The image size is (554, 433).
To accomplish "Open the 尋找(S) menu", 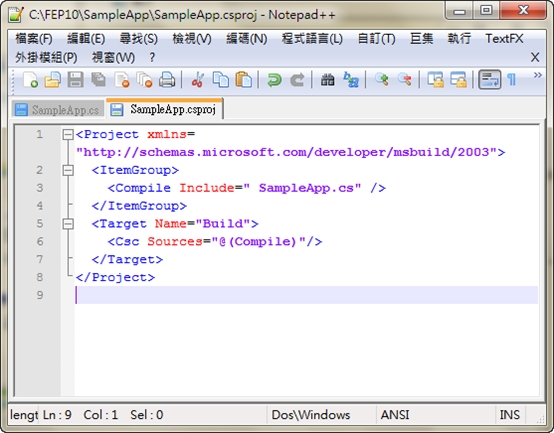I will pyautogui.click(x=138, y=38).
